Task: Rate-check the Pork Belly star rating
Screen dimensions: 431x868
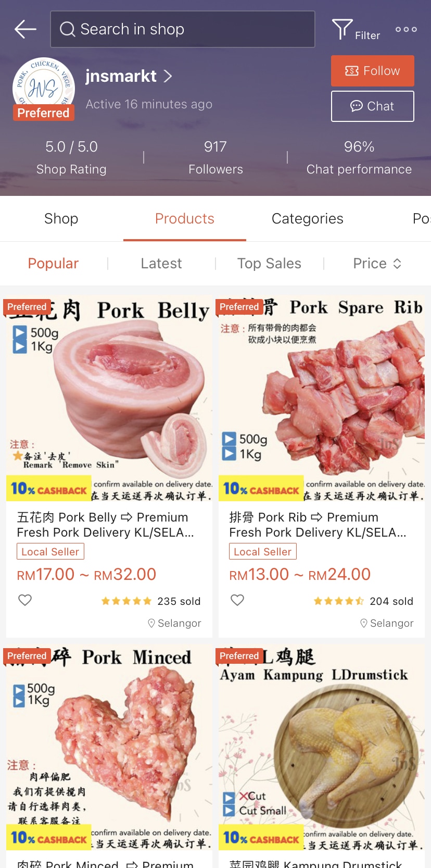Action: tap(126, 601)
